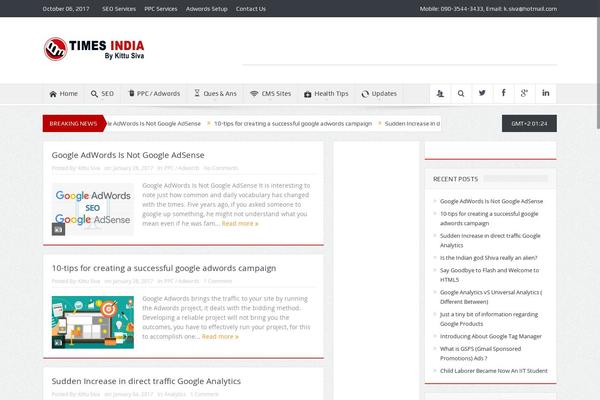Open recent post 'Say Goodbye to Flash and Welcome to HTML5'

(489, 275)
